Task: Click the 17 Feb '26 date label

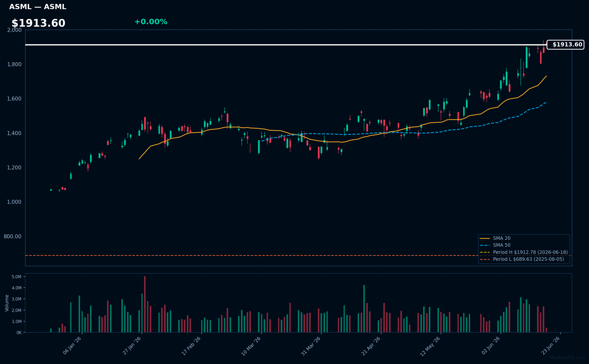Action: [192, 346]
